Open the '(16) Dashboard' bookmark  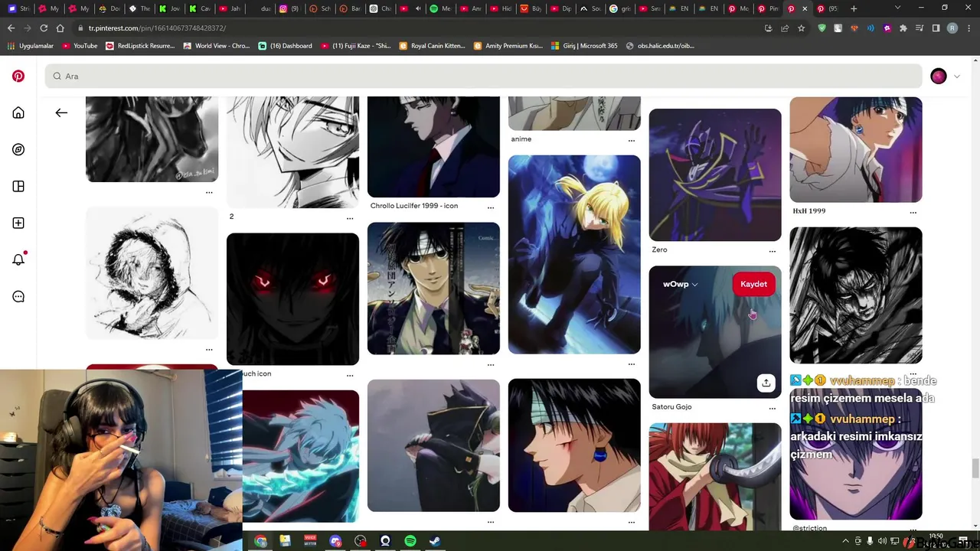[286, 46]
